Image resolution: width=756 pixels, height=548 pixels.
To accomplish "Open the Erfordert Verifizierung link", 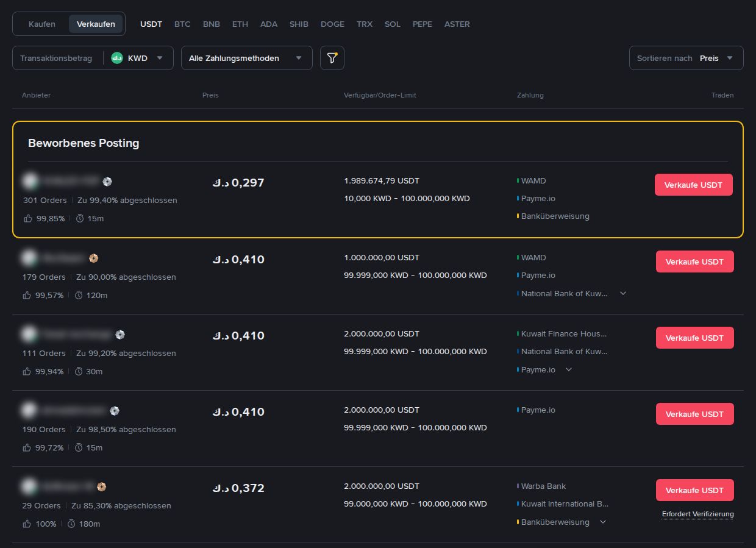I will tap(698, 514).
